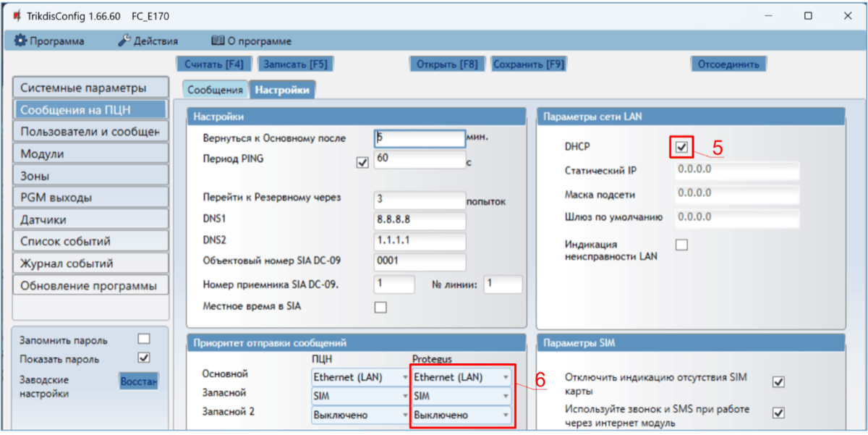The width and height of the screenshot is (868, 435).
Task: Open the Protegus Запасной SIM dropdown
Action: coord(461,397)
